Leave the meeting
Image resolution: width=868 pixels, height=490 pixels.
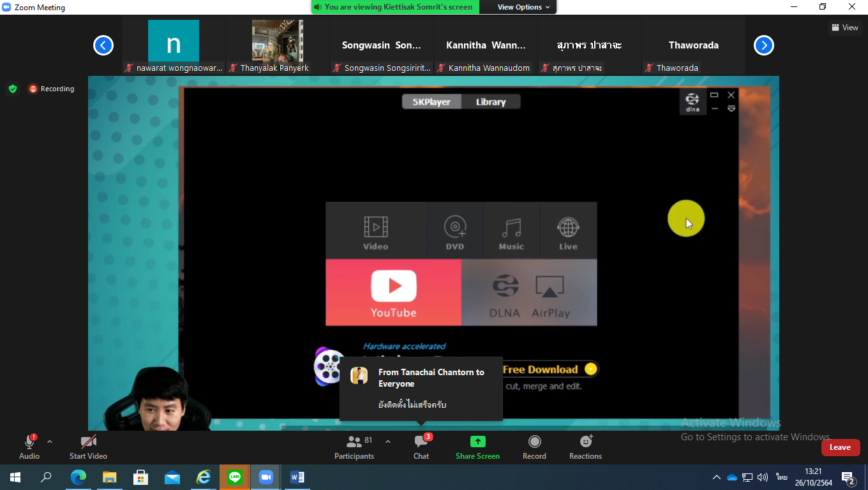tap(840, 447)
